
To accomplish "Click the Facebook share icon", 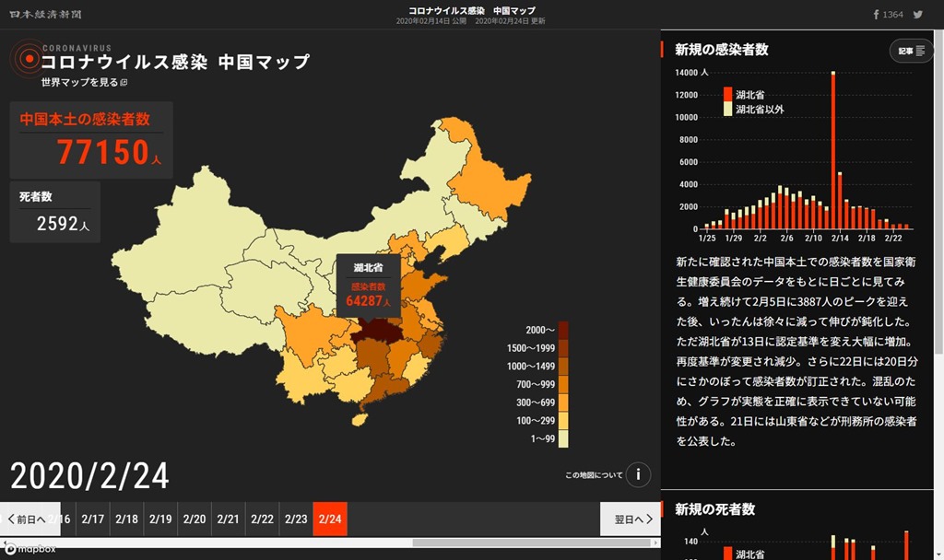I will [x=877, y=15].
